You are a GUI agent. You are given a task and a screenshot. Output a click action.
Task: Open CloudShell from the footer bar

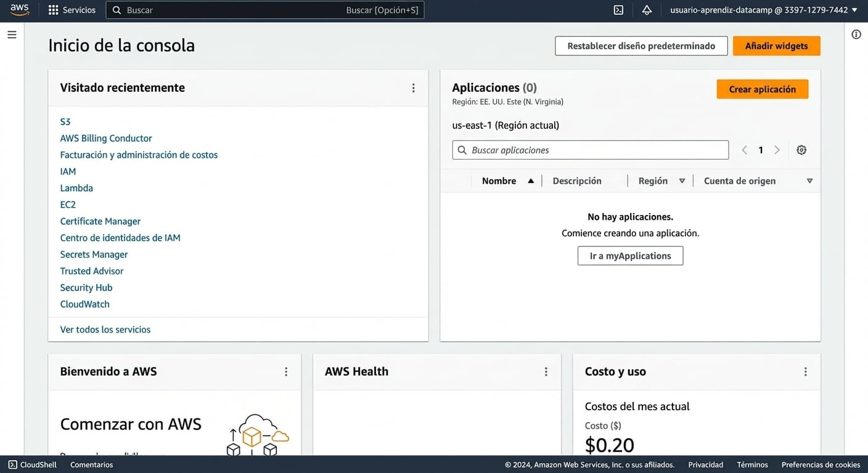point(32,464)
